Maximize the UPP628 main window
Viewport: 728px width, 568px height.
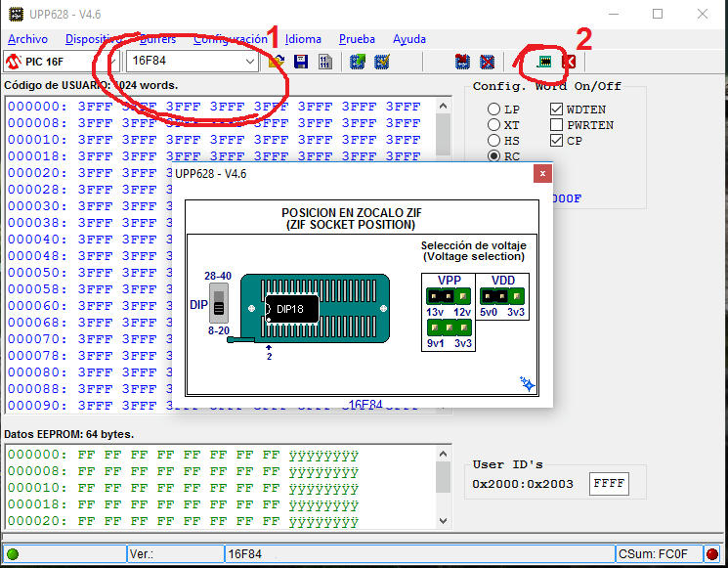point(658,14)
